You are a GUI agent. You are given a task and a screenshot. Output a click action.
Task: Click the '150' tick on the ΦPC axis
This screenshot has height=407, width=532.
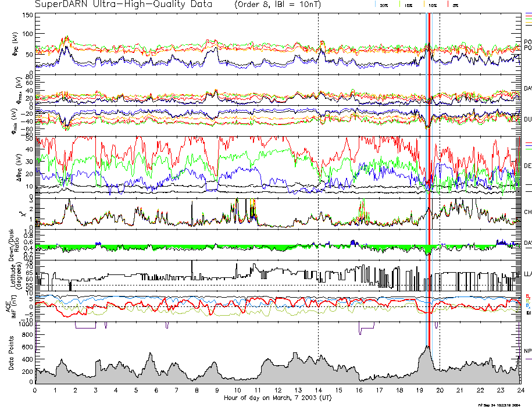[27, 15]
